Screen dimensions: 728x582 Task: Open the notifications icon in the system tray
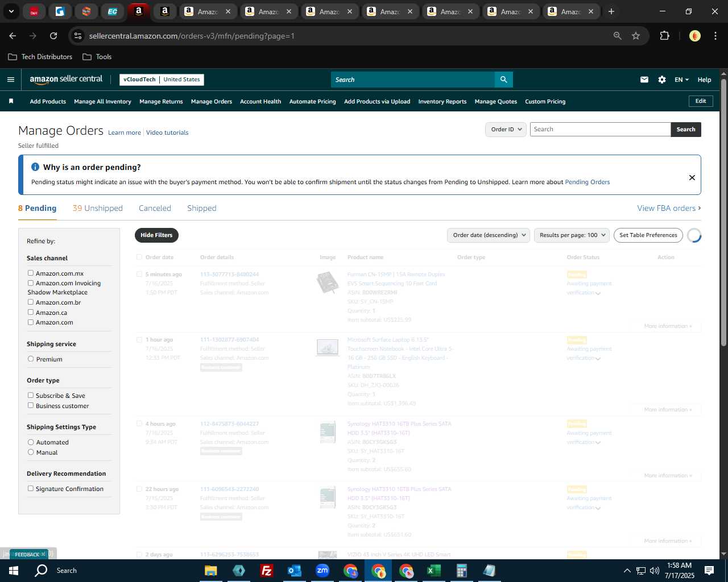[x=709, y=571]
